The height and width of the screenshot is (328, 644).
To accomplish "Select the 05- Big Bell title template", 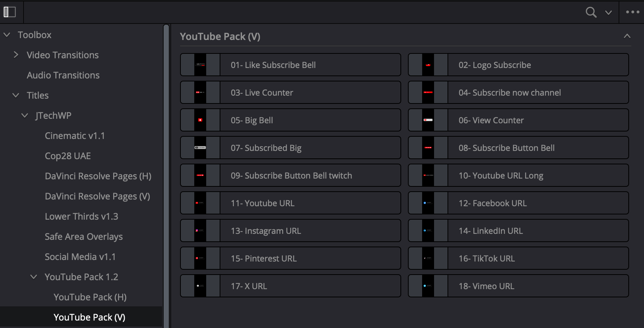I will coord(290,120).
